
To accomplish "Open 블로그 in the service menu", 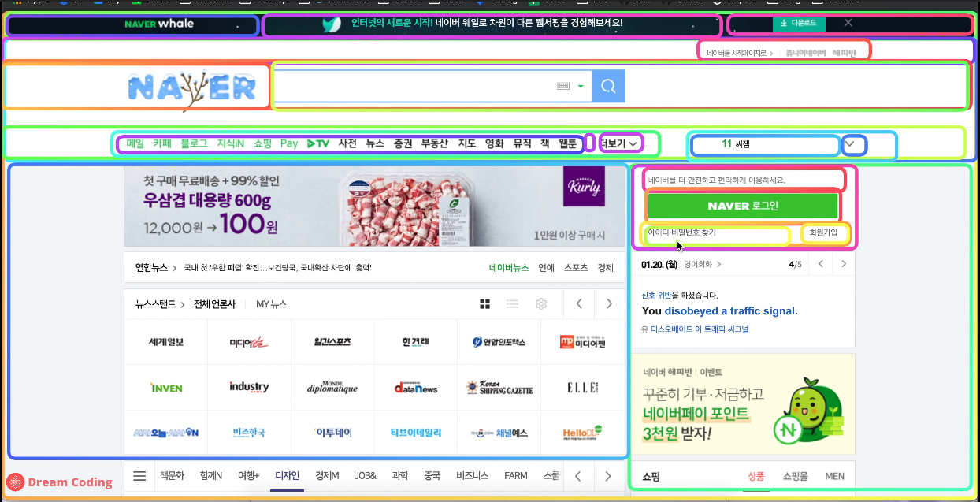I will click(x=194, y=143).
